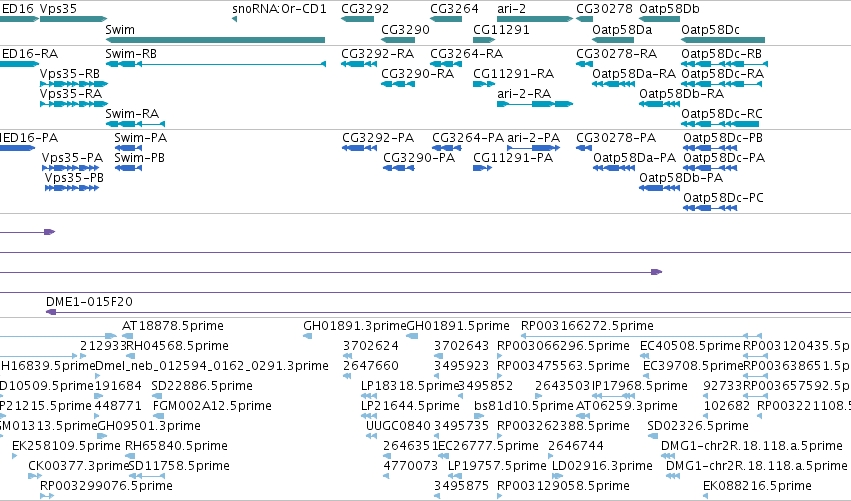
Task: Select the Oatp58Db-RA transcript
Action: pos(659,104)
